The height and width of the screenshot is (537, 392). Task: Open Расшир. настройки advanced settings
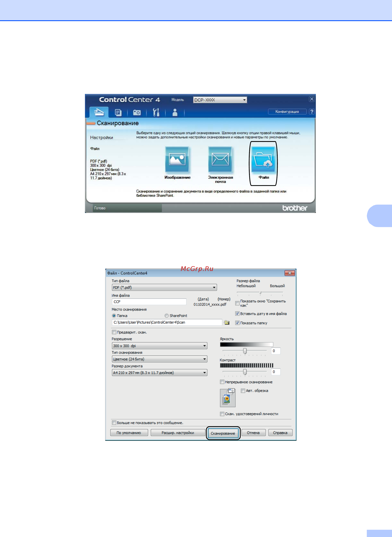click(x=178, y=433)
